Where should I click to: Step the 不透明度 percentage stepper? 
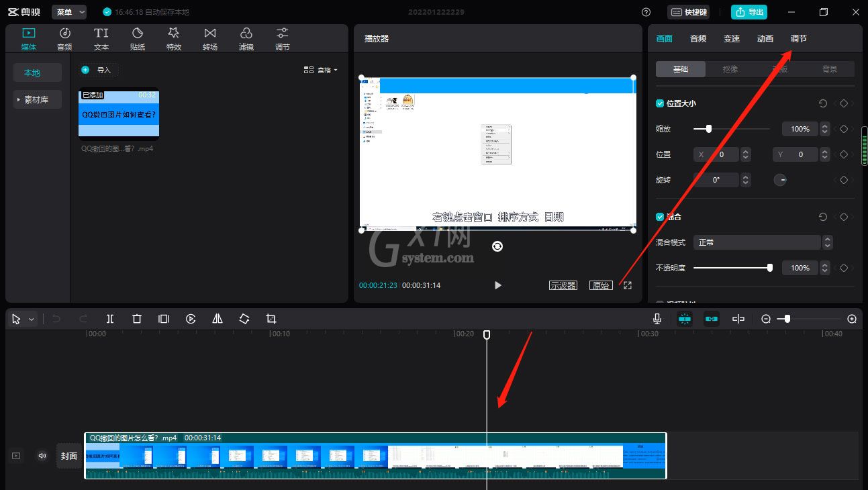click(826, 268)
